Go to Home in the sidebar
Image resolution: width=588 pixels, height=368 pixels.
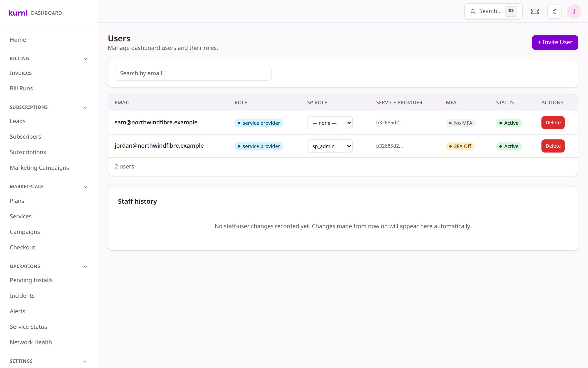18,40
